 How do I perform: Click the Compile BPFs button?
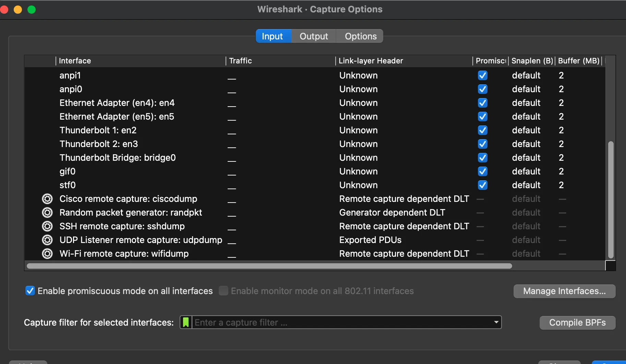point(577,323)
